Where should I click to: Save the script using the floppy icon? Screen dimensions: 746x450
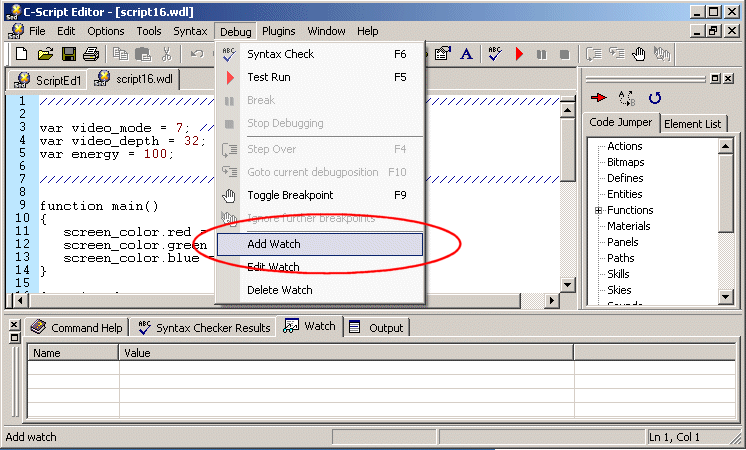[69, 54]
